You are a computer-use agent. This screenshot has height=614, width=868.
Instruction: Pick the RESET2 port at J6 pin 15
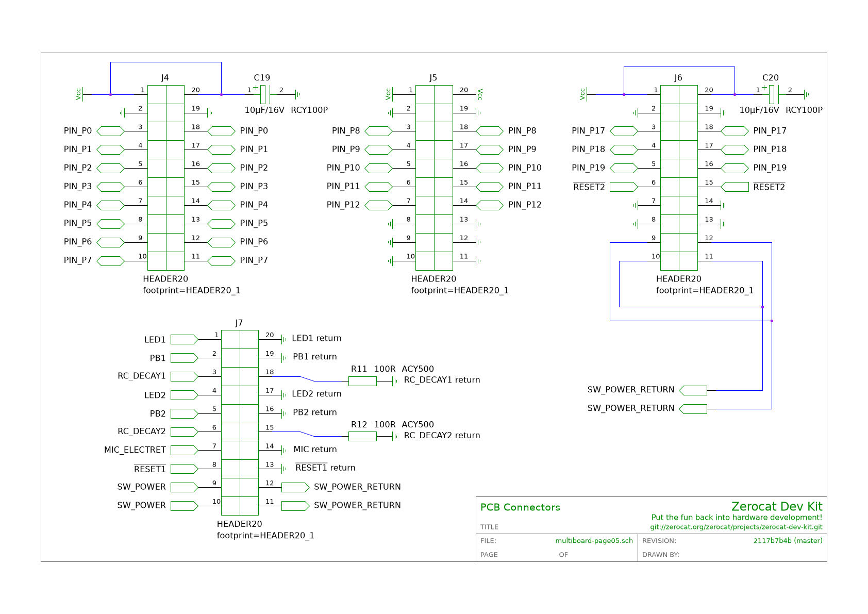(735, 187)
